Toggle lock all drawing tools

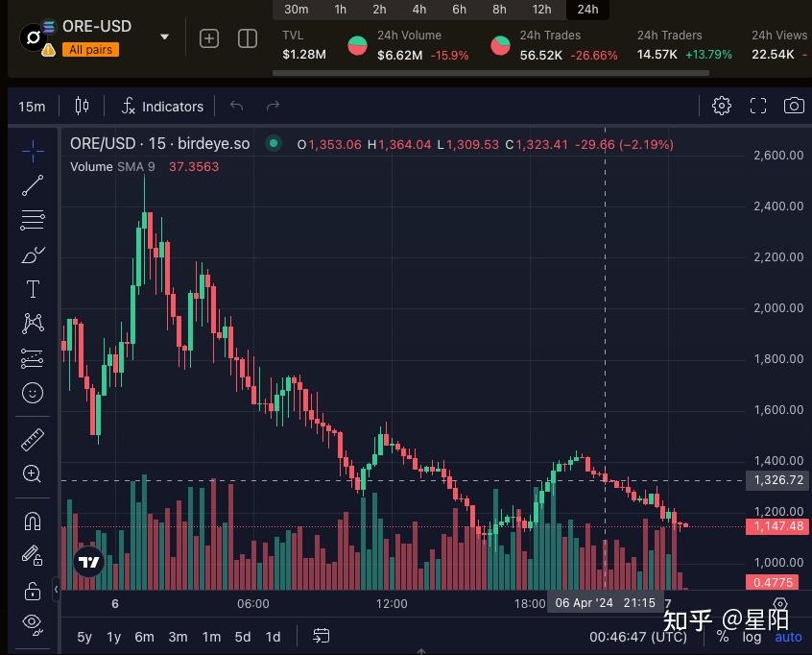click(33, 591)
